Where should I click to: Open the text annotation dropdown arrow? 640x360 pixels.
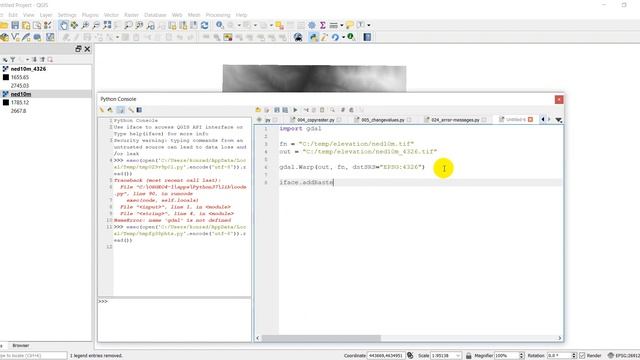click(369, 25)
